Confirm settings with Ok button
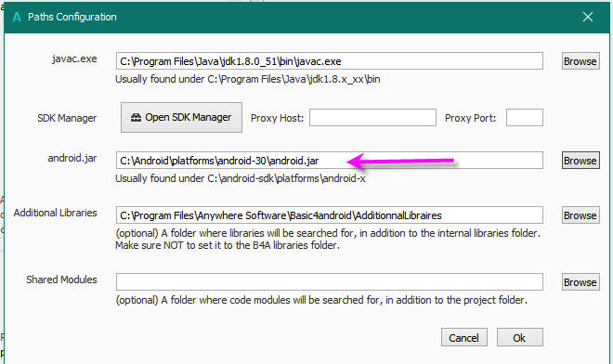 point(519,337)
